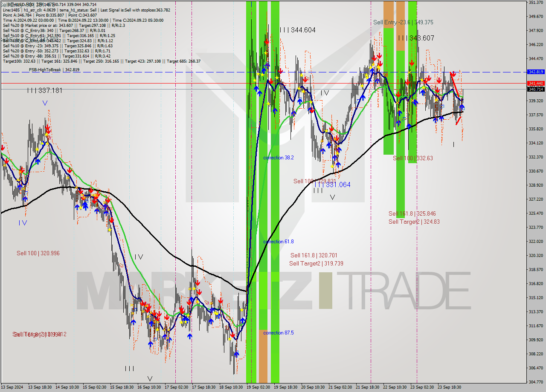Click the 'Sell Target2 | 319.739' label
This screenshot has width=546, height=392.
pyautogui.click(x=316, y=263)
